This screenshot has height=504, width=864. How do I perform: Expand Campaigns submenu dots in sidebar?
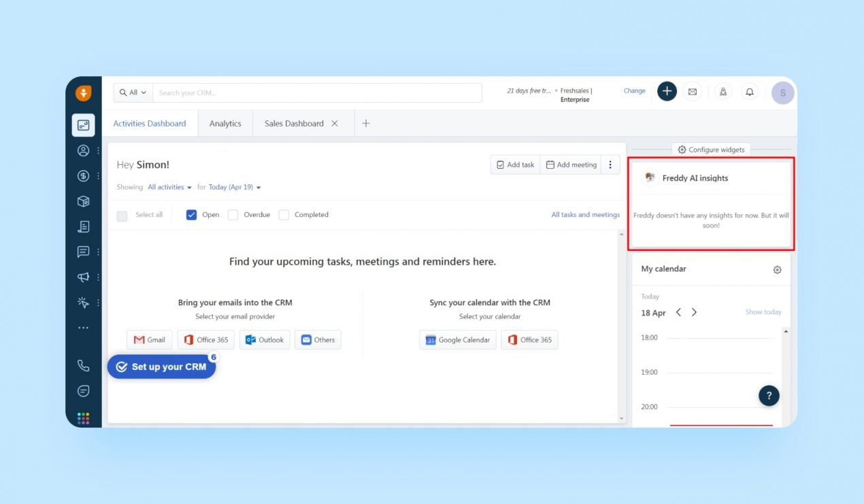[98, 278]
